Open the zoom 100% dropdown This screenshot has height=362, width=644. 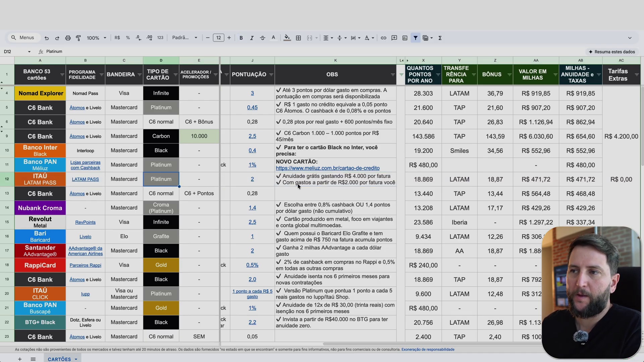(x=97, y=38)
